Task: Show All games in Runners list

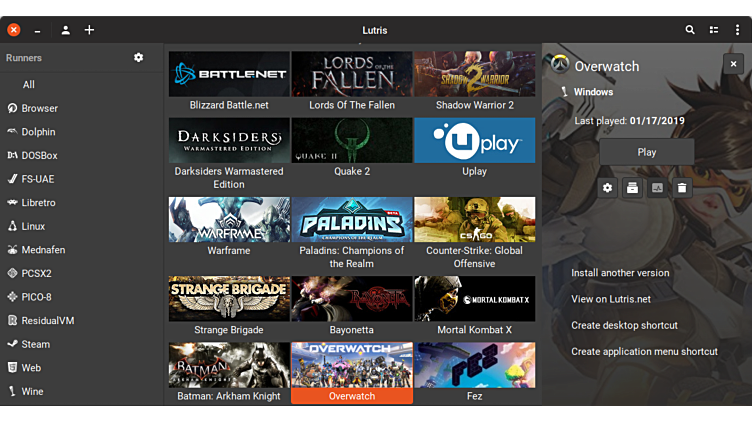Action: point(29,85)
